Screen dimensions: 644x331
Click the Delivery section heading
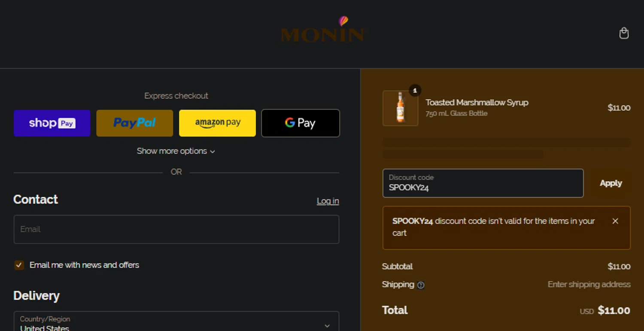(36, 296)
